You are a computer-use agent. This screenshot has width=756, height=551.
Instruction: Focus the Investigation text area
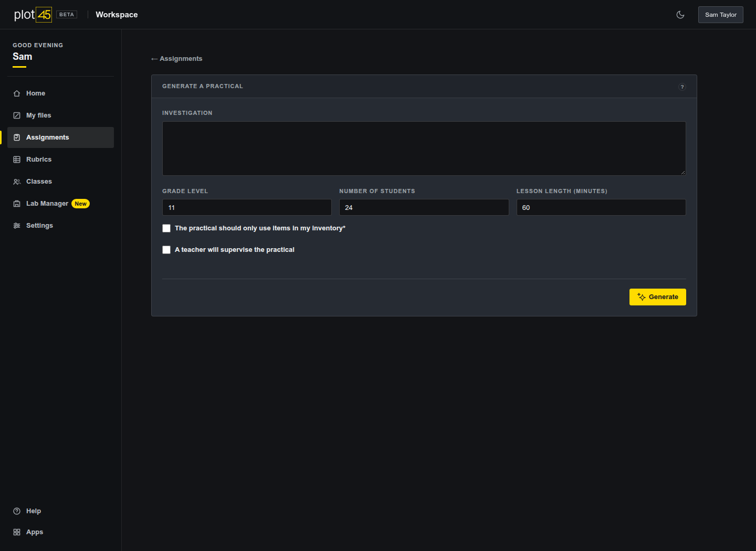(x=424, y=149)
